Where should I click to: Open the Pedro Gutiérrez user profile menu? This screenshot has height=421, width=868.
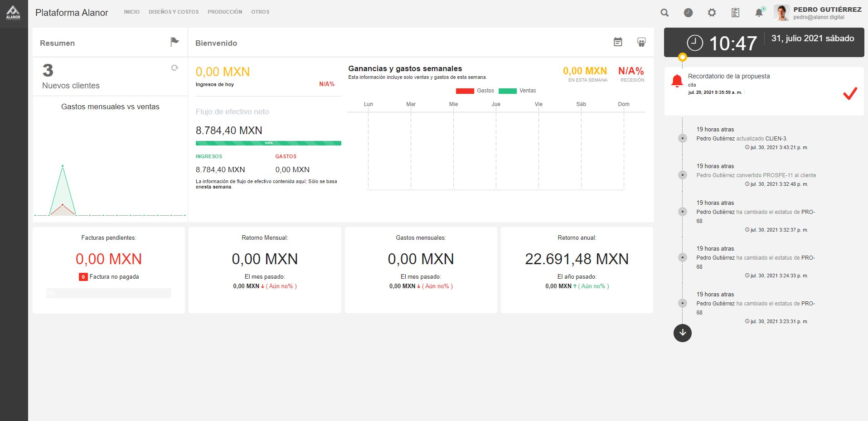pos(817,13)
